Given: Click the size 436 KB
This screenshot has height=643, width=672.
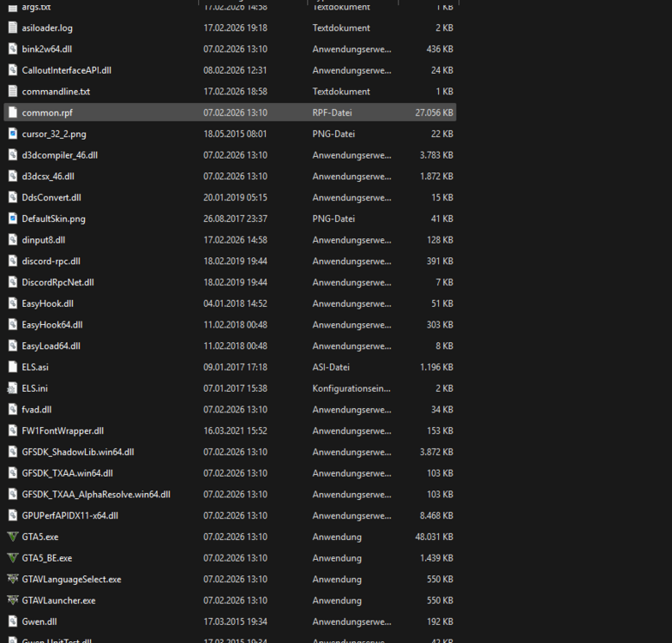Looking at the screenshot, I should tap(440, 50).
